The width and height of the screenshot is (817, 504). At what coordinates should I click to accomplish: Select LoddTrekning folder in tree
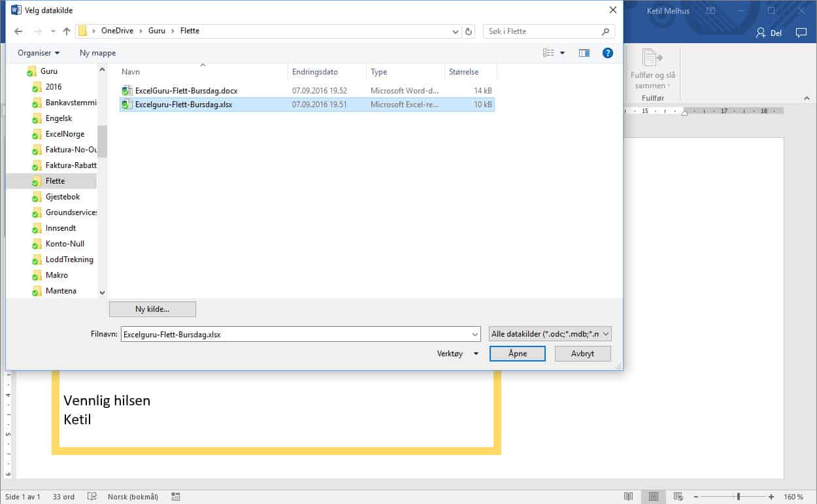[69, 260]
